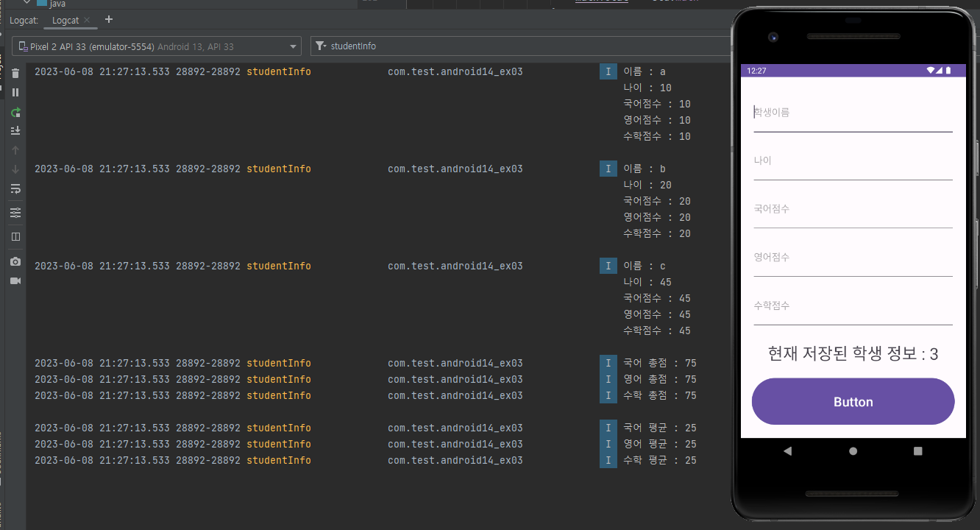Click the emulator status bar time 12:27
Image resolution: width=980 pixels, height=530 pixels.
756,71
